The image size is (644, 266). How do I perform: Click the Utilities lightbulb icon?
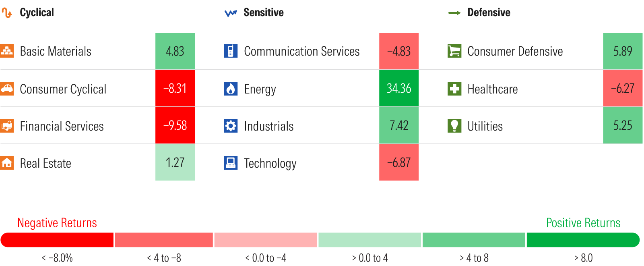click(x=454, y=126)
